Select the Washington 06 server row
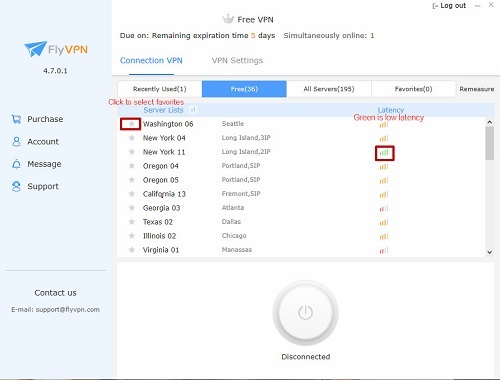 coord(301,124)
